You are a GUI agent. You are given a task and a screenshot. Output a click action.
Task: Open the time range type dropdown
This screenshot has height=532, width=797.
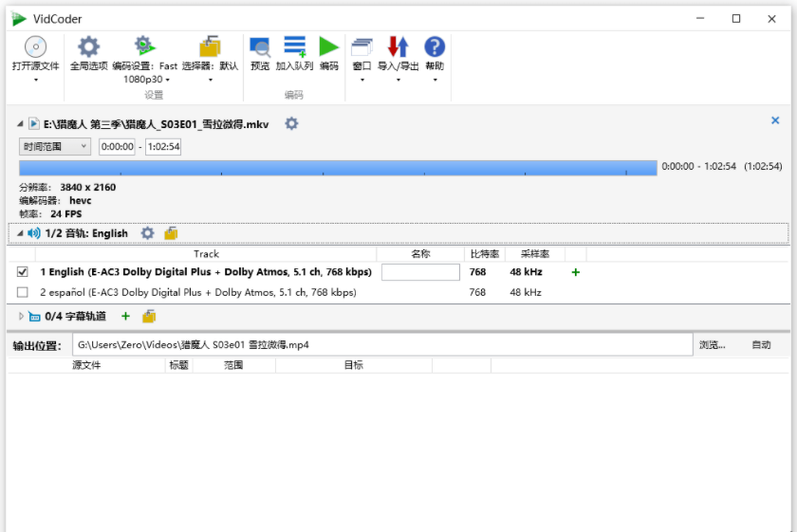(x=54, y=146)
